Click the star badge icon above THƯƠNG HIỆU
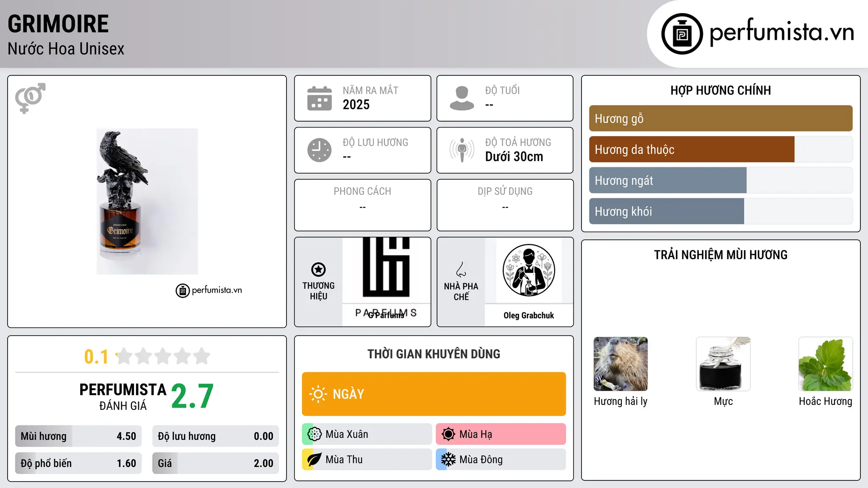868x488 pixels. click(318, 269)
